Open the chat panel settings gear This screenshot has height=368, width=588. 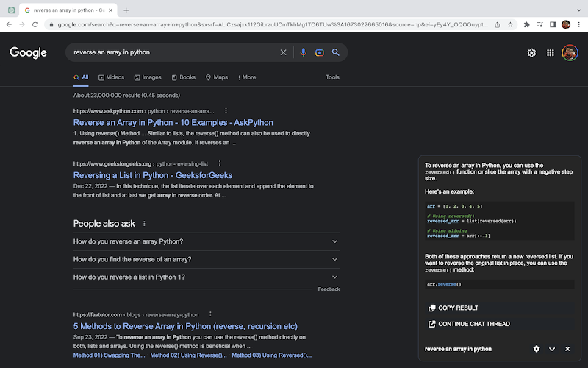537,349
